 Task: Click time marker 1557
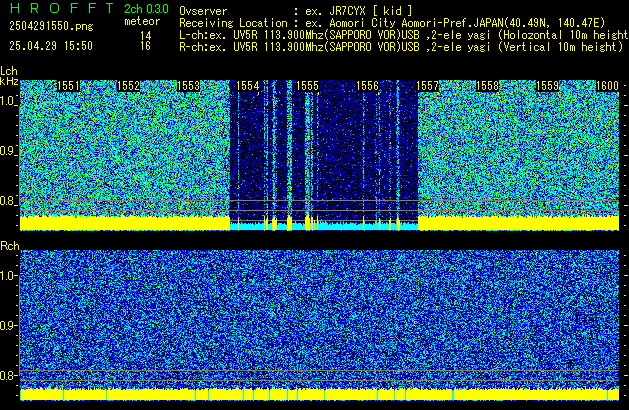[428, 86]
